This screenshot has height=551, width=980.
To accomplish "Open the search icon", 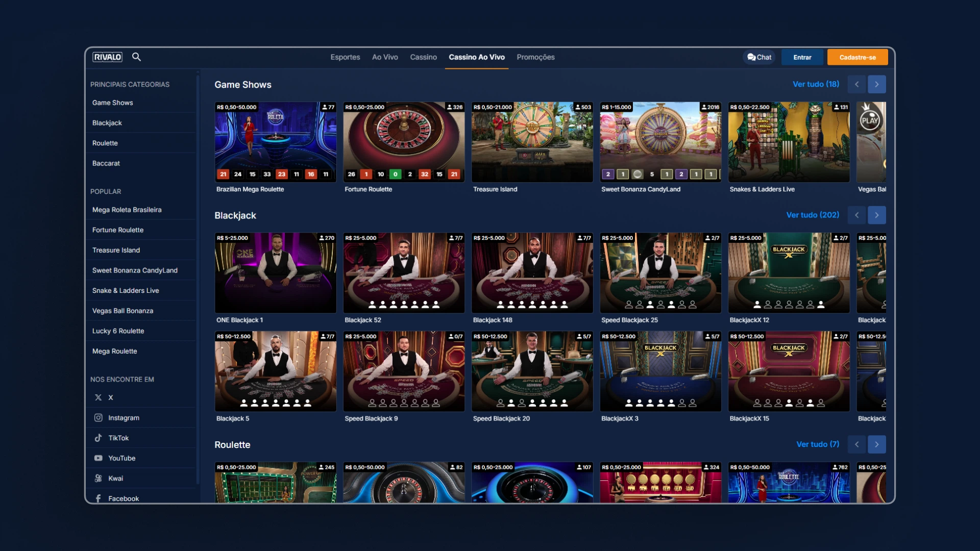I will (x=136, y=57).
